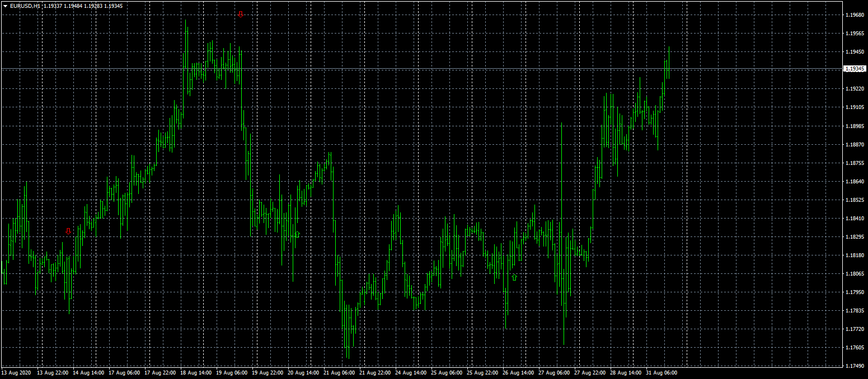Click the current price label 1.19345
This screenshot has width=868, height=379.
tap(854, 69)
